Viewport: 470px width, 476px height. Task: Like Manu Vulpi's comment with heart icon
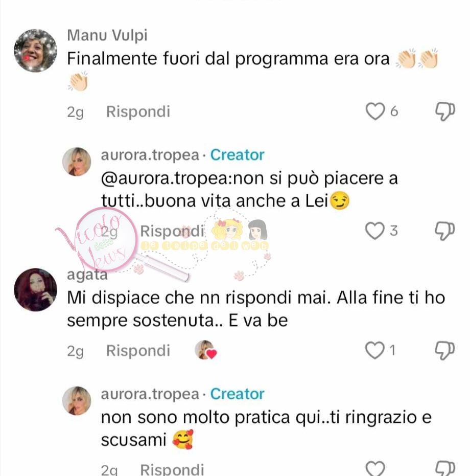coord(375,111)
